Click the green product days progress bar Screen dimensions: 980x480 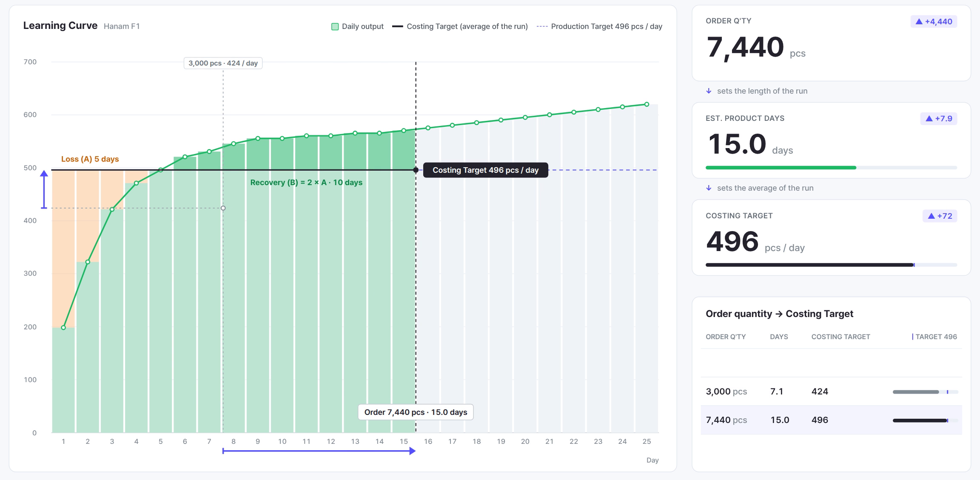pos(781,168)
